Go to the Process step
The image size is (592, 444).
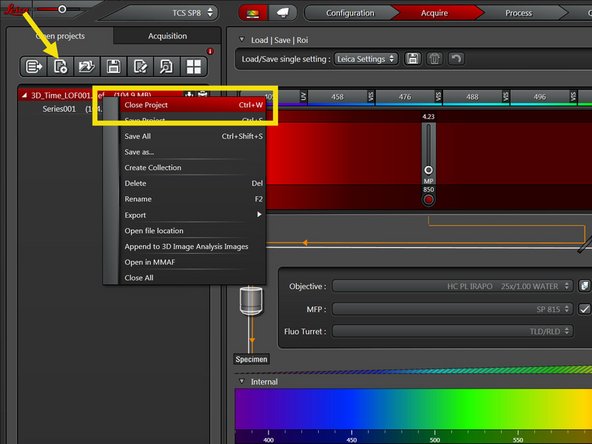[x=518, y=13]
